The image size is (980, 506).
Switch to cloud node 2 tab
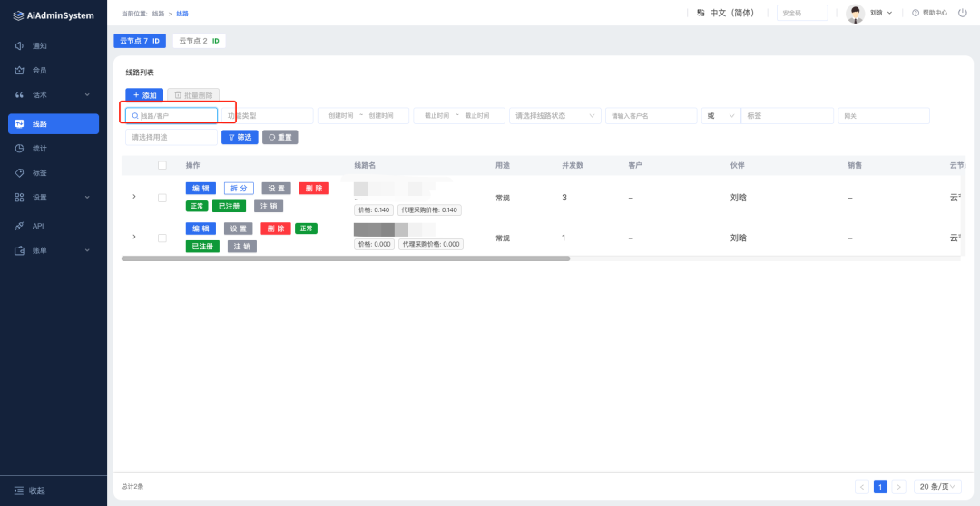point(199,41)
